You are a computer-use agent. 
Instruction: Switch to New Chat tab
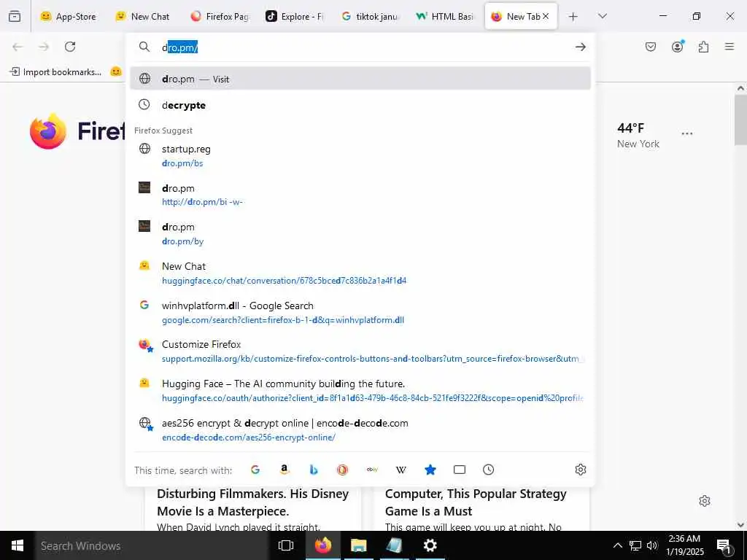coord(143,16)
